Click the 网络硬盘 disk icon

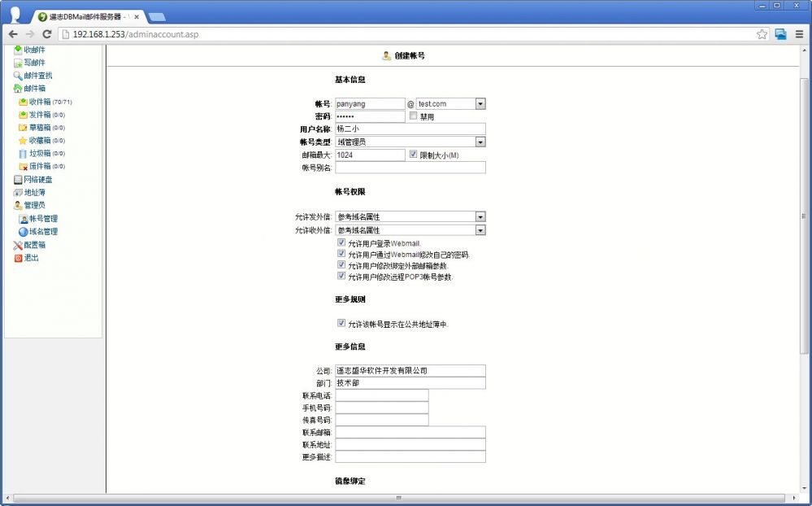click(x=18, y=180)
